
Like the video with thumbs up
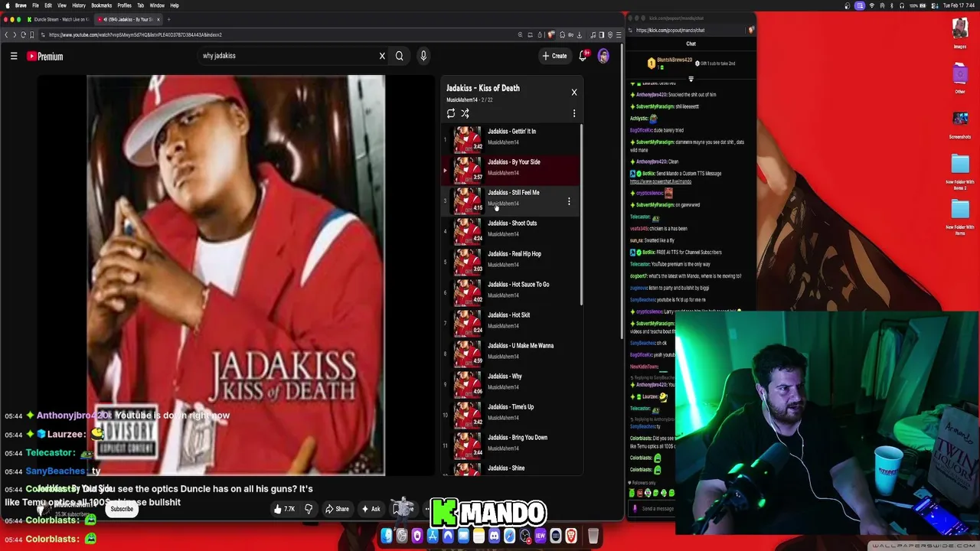point(285,509)
